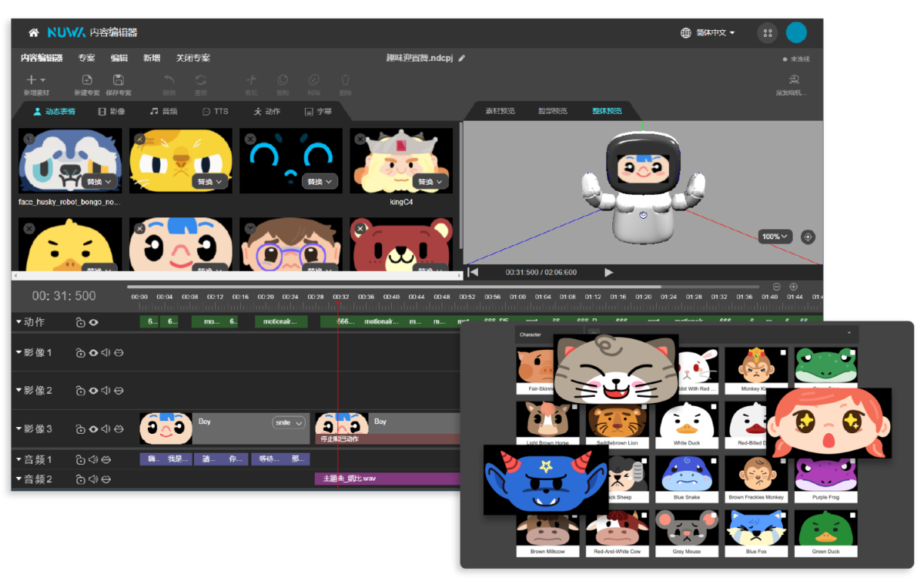Switch to the TTS asset tab
This screenshot has width=924, height=578.
tap(216, 111)
